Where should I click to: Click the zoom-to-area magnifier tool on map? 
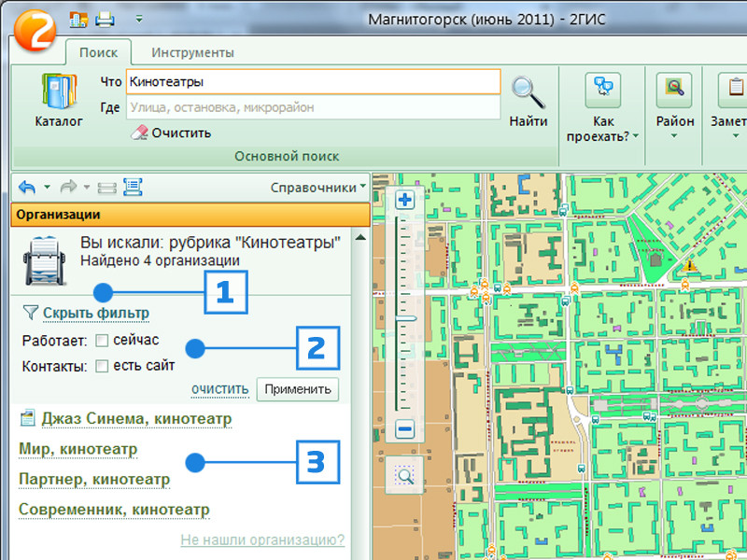tap(404, 475)
